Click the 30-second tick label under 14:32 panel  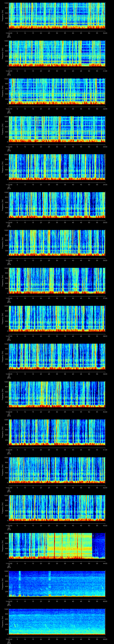(x=57, y=147)
